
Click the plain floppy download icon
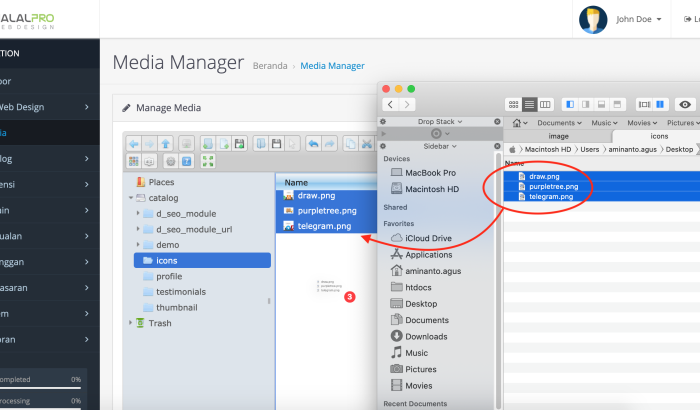[277, 144]
